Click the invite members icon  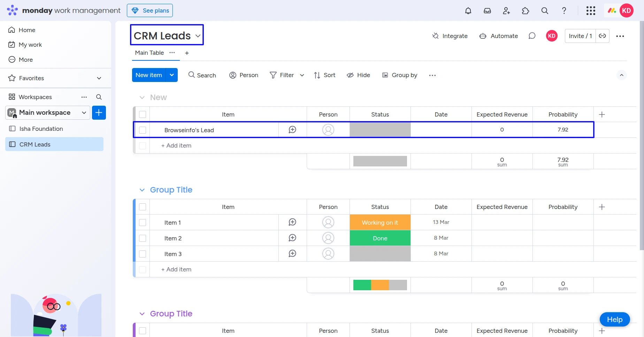pos(506,11)
